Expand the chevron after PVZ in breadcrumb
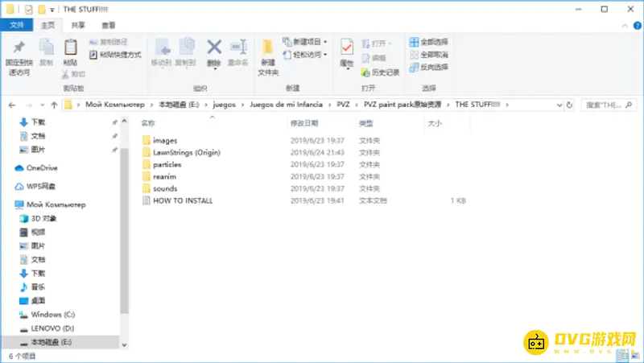Viewport: 644px width, 363px height. coord(356,105)
